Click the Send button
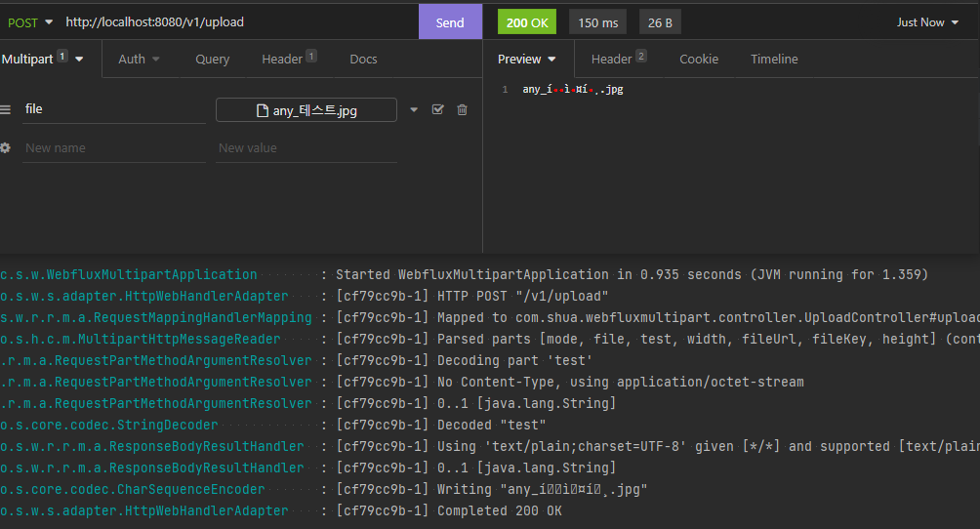Viewport: 980px width, 529px height. pos(450,21)
